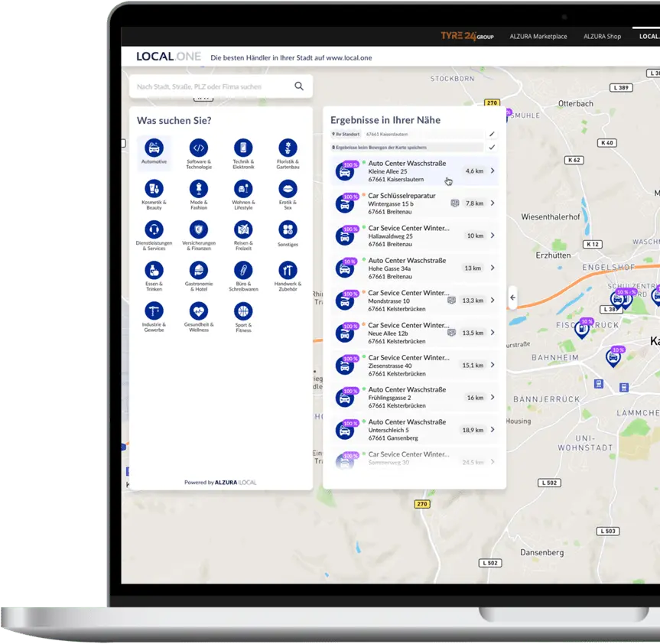Select Gesundheit & Wellness category

coord(199,311)
